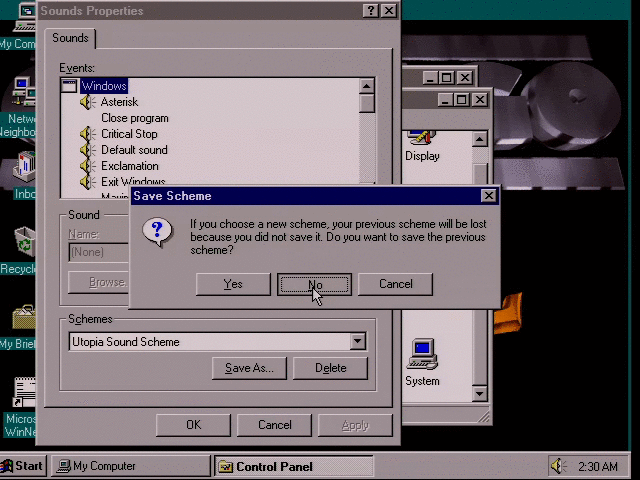Select the My Computer desktop icon
The height and width of the screenshot is (480, 640).
[x=18, y=27]
